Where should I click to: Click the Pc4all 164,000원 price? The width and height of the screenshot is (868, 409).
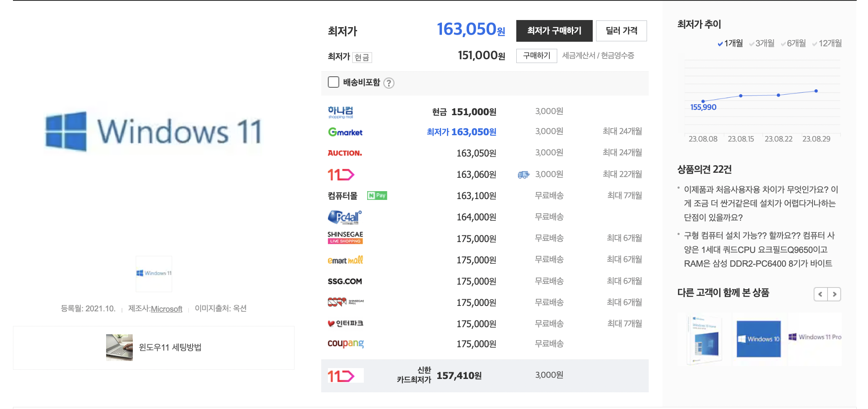(476, 217)
